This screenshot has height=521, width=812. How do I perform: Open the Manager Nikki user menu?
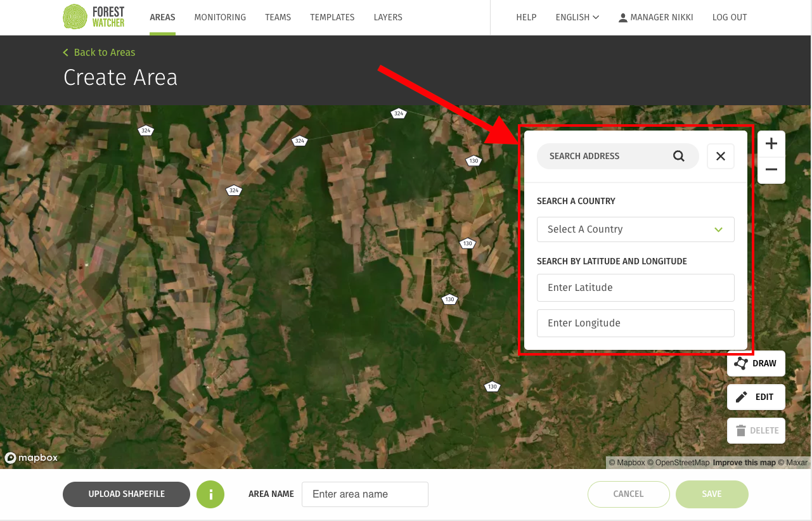pyautogui.click(x=655, y=17)
